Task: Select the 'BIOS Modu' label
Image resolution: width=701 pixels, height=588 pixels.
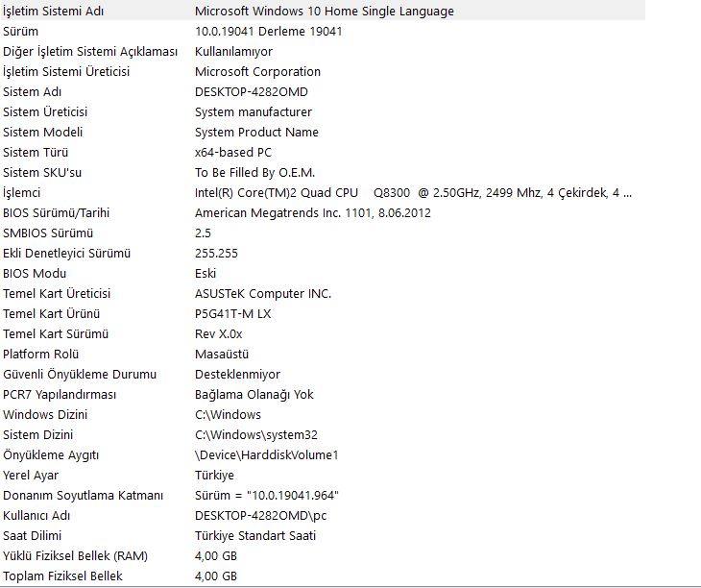Action: click(x=35, y=273)
